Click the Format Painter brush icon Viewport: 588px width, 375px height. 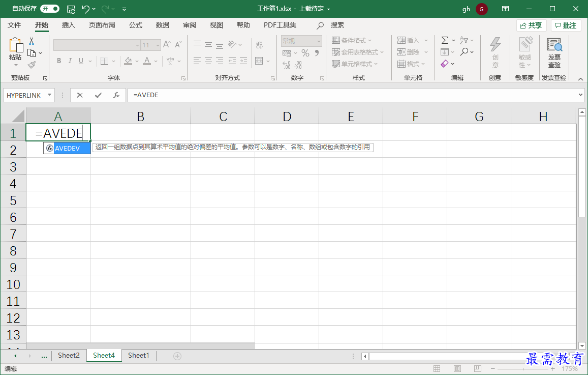pyautogui.click(x=32, y=65)
